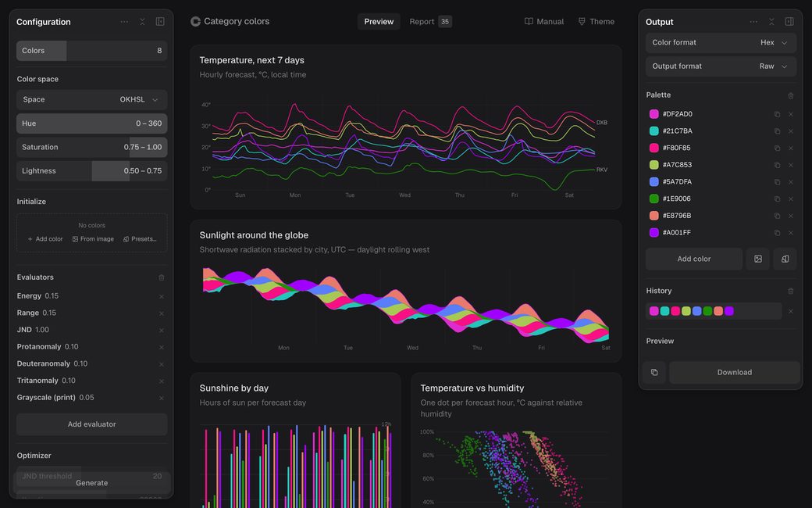Remove the JND evaluator
The height and width of the screenshot is (508, 812).
tap(162, 330)
